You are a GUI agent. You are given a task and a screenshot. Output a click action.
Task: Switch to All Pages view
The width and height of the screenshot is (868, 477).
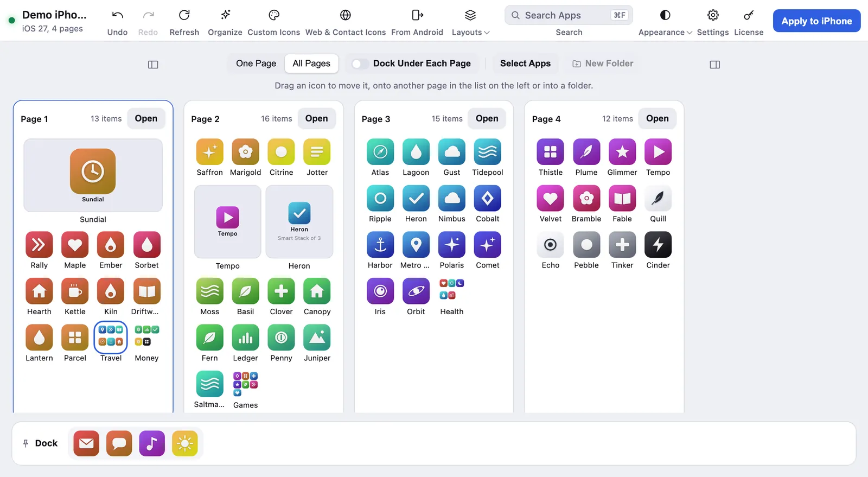click(311, 63)
